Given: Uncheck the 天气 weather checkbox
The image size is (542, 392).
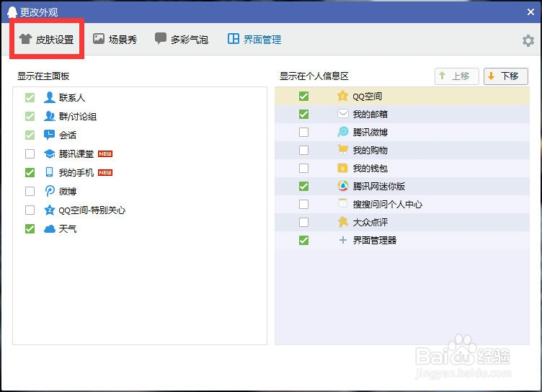Looking at the screenshot, I should coord(30,228).
